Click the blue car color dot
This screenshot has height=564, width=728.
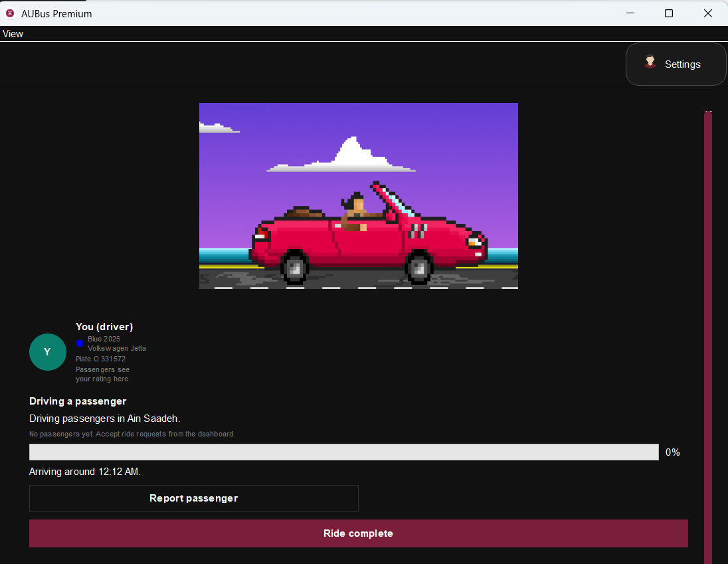tap(80, 343)
